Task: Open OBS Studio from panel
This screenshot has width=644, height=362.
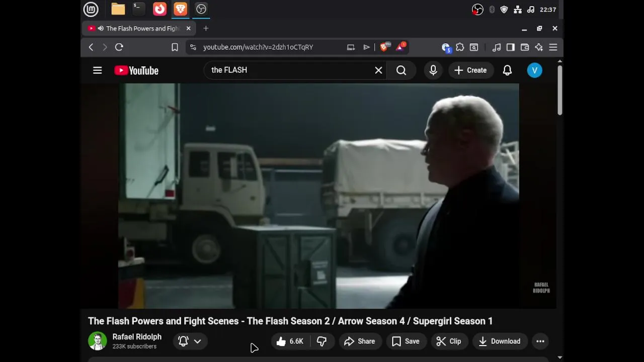Action: tap(201, 9)
